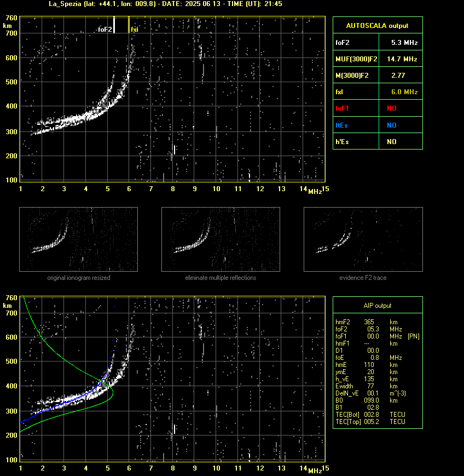
Task: Click the blue ftEs label
Action: [341, 125]
